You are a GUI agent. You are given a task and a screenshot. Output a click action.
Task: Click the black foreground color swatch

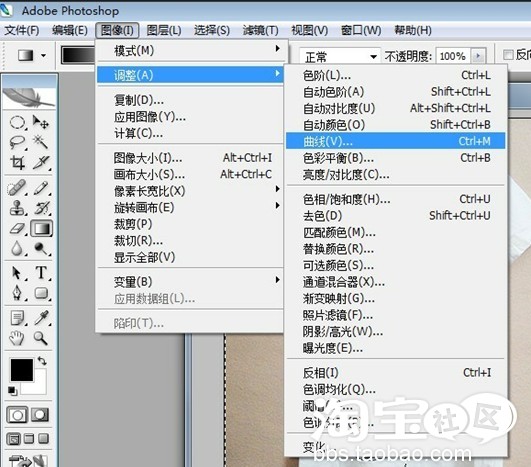click(x=22, y=370)
